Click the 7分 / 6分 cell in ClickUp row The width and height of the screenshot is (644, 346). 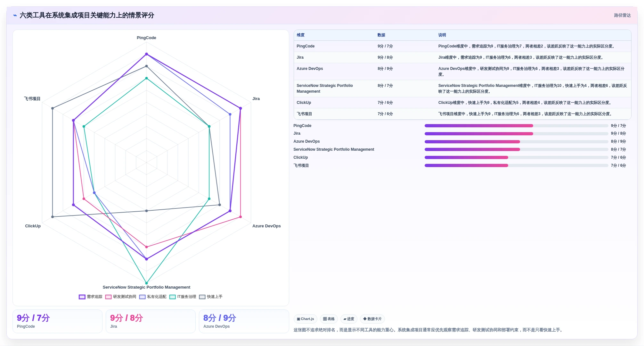(x=385, y=103)
